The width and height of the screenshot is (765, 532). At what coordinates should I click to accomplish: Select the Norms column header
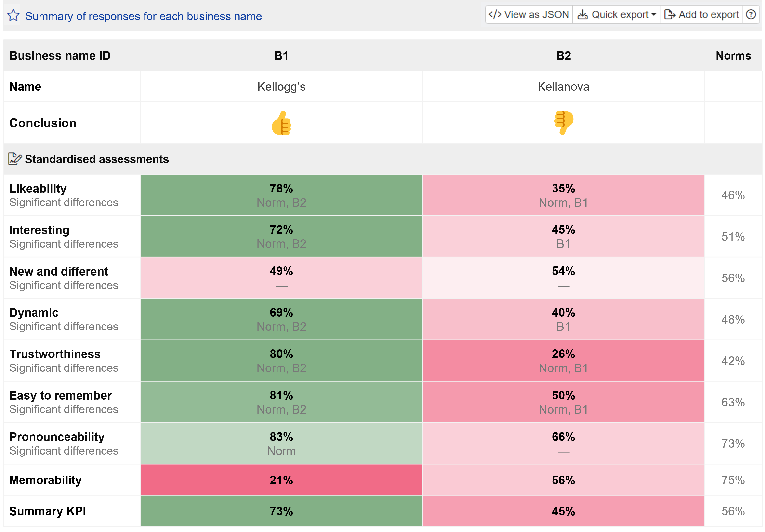pos(733,56)
